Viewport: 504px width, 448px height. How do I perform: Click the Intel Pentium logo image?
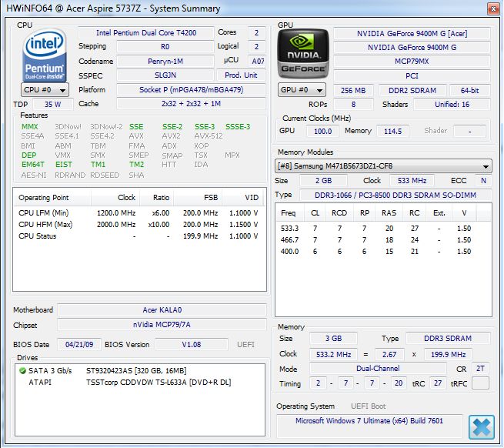[45, 55]
